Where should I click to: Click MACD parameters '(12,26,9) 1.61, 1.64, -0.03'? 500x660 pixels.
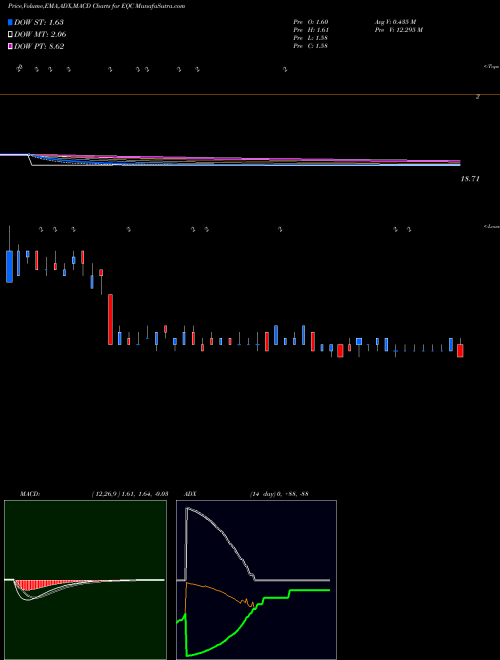(x=130, y=494)
